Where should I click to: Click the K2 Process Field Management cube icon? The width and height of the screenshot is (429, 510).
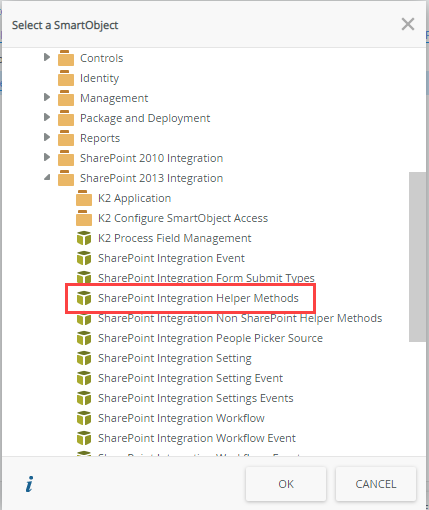pos(84,238)
